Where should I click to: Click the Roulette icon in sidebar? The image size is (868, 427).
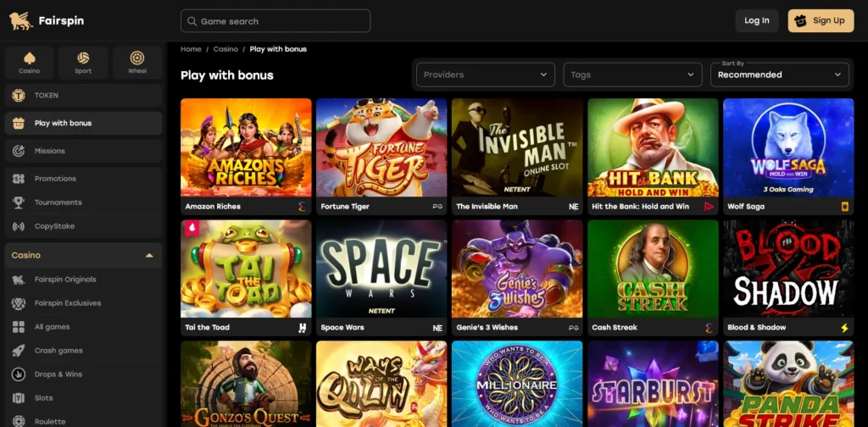[x=19, y=421]
